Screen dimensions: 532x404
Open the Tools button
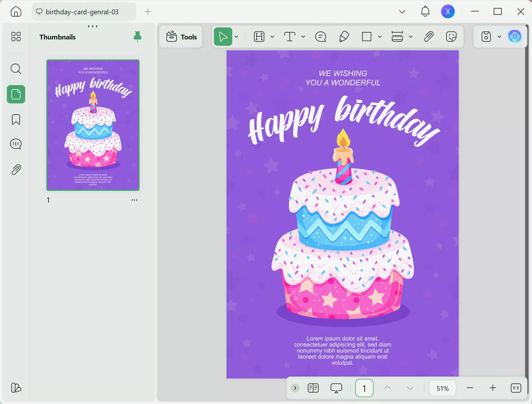tap(182, 37)
